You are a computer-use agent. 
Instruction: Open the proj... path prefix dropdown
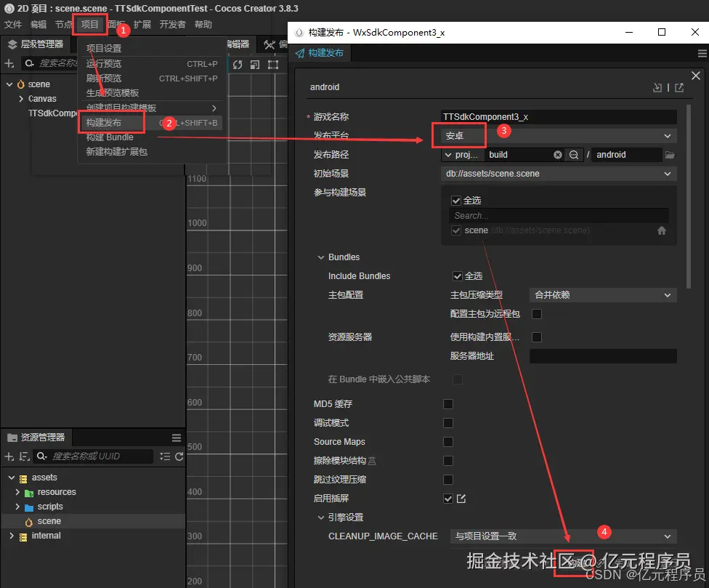click(462, 155)
